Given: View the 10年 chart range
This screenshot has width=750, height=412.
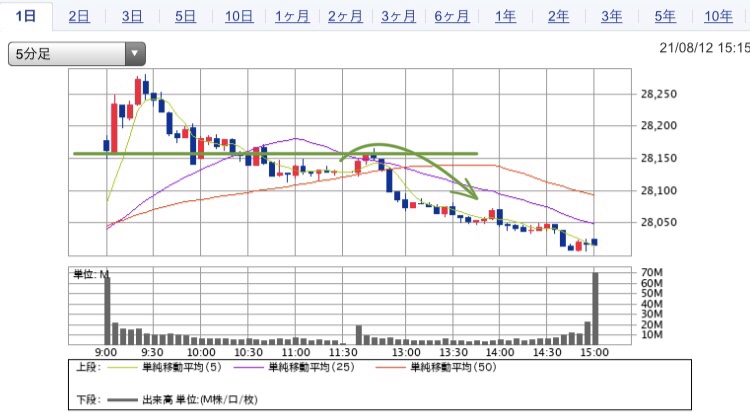Looking at the screenshot, I should 718,17.
